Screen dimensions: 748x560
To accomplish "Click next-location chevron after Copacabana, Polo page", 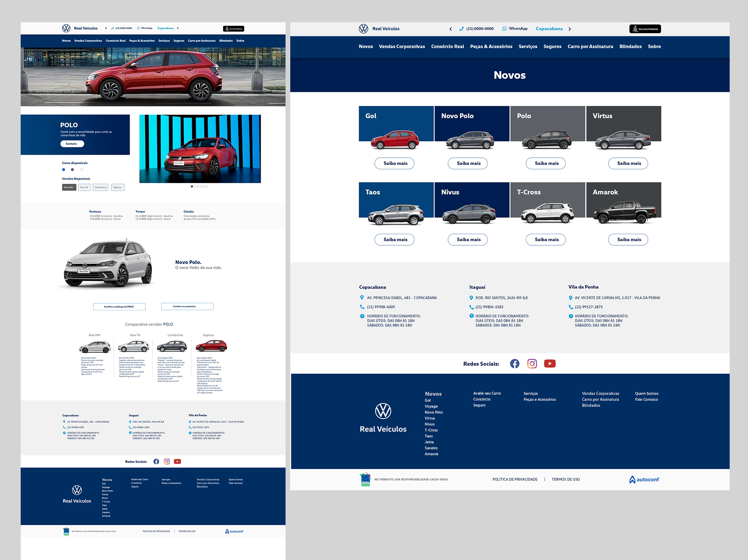I will 178,28.
